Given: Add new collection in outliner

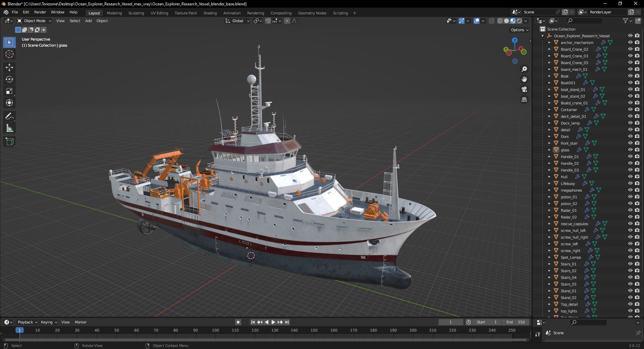Looking at the screenshot, I should tap(638, 21).
